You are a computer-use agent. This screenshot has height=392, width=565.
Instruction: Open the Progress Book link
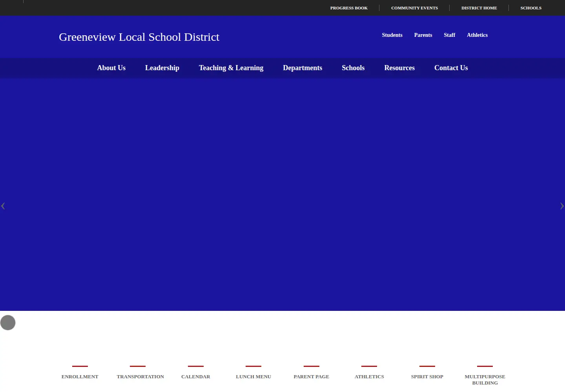coord(349,8)
